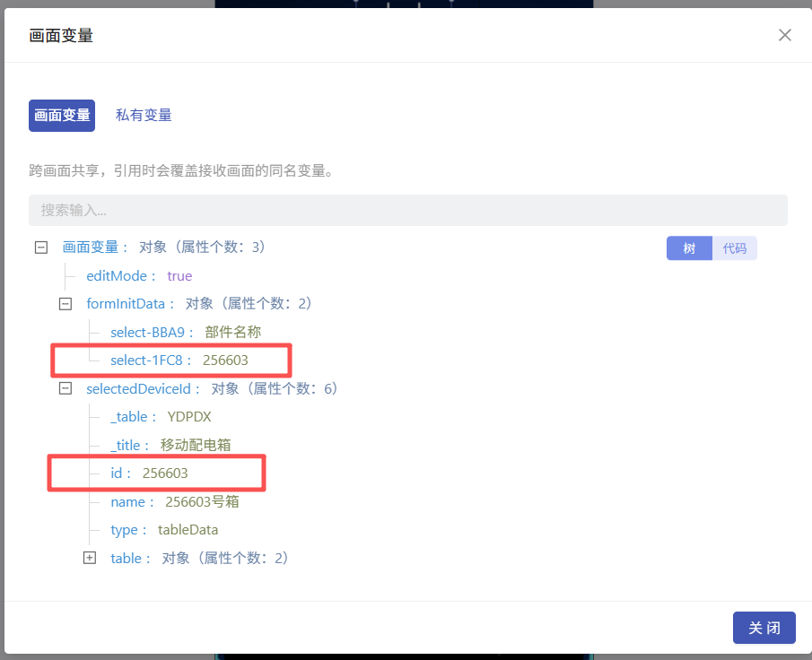Collapse the formInitData node
This screenshot has width=812, height=660.
pyautogui.click(x=65, y=304)
